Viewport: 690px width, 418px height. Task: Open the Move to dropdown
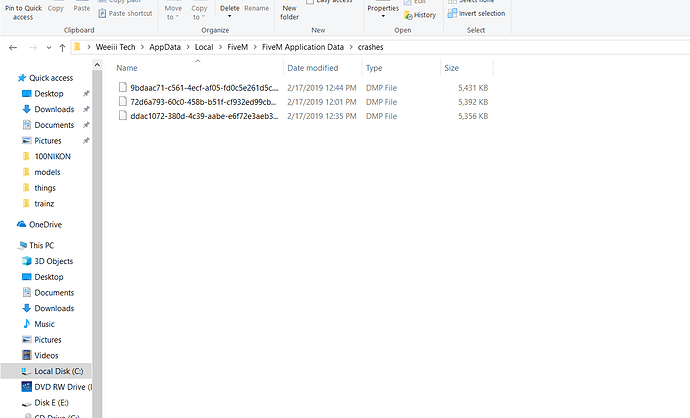[173, 12]
